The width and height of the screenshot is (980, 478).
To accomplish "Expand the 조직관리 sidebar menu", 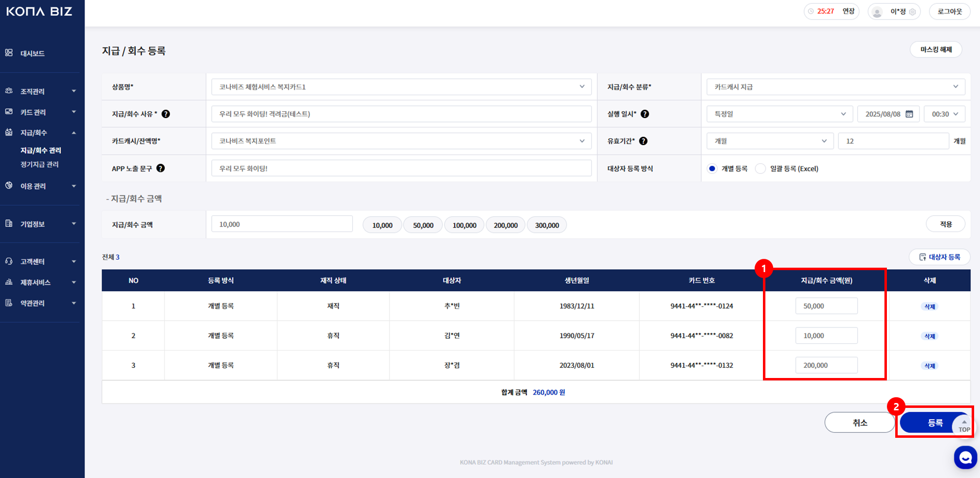I will (41, 91).
